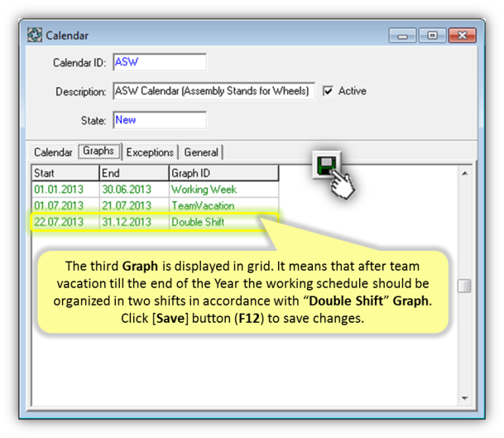Click the floppy disk Save icon
Viewport: 504px width, 438px height.
(325, 166)
